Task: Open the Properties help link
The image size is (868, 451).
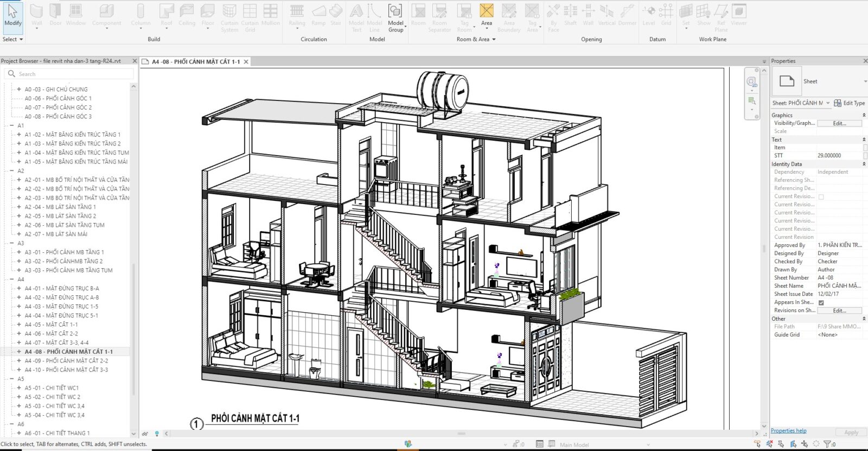Action: 788,430
